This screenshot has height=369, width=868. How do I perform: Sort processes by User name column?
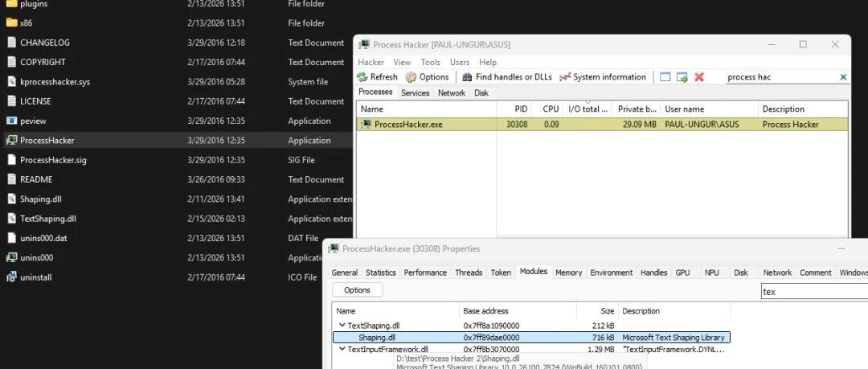(x=709, y=109)
